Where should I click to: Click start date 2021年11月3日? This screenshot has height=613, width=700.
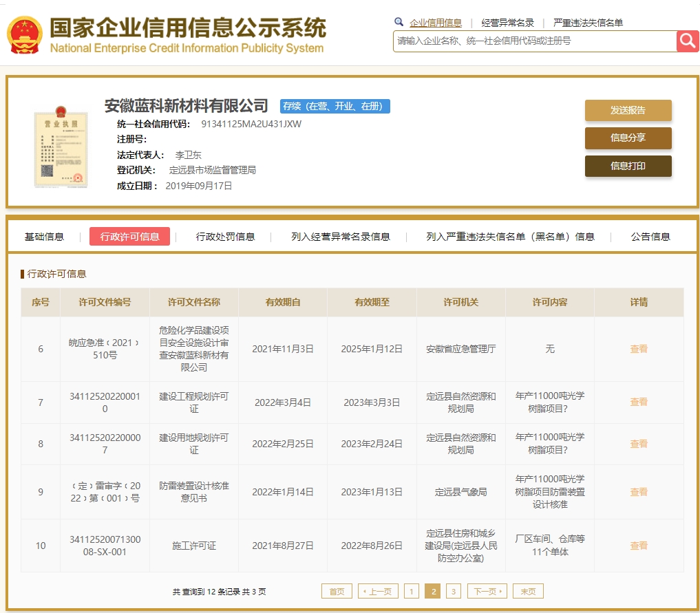pyautogui.click(x=283, y=349)
